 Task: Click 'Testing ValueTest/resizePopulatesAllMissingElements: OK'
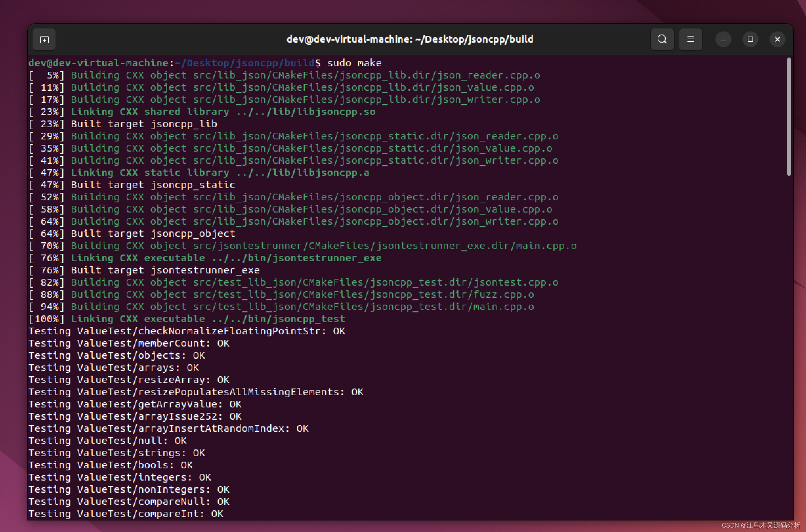coord(196,392)
